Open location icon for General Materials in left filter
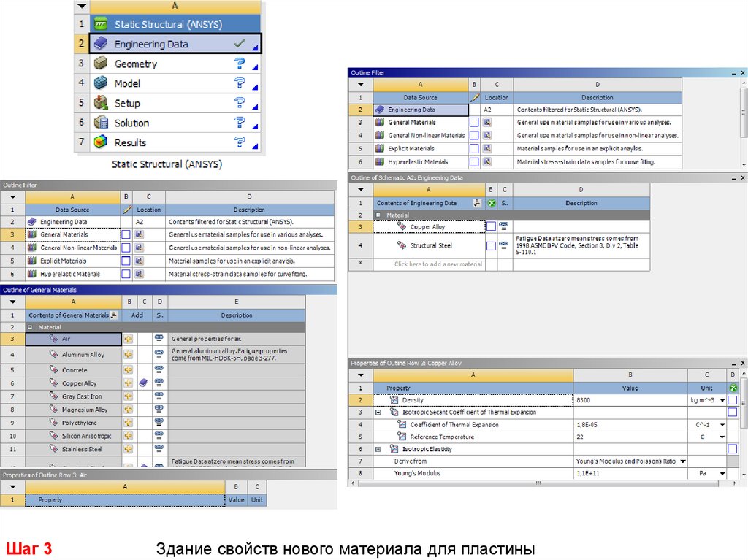 pyautogui.click(x=139, y=234)
